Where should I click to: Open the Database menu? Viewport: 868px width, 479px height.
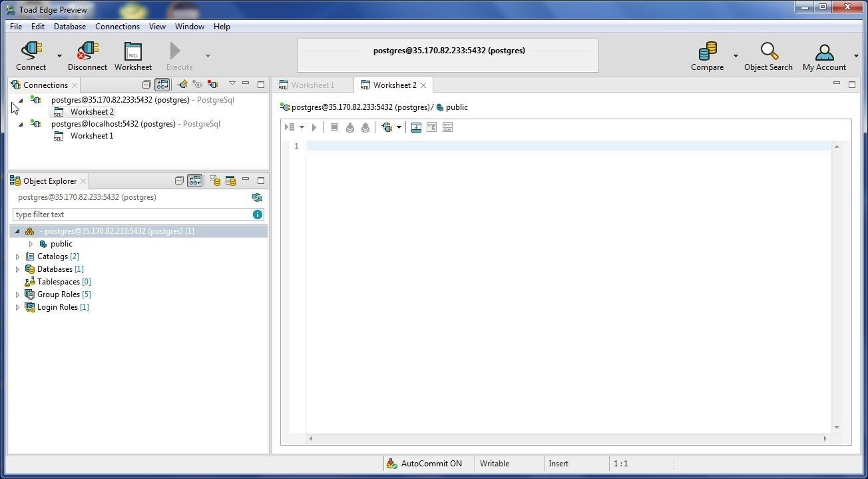coord(70,27)
